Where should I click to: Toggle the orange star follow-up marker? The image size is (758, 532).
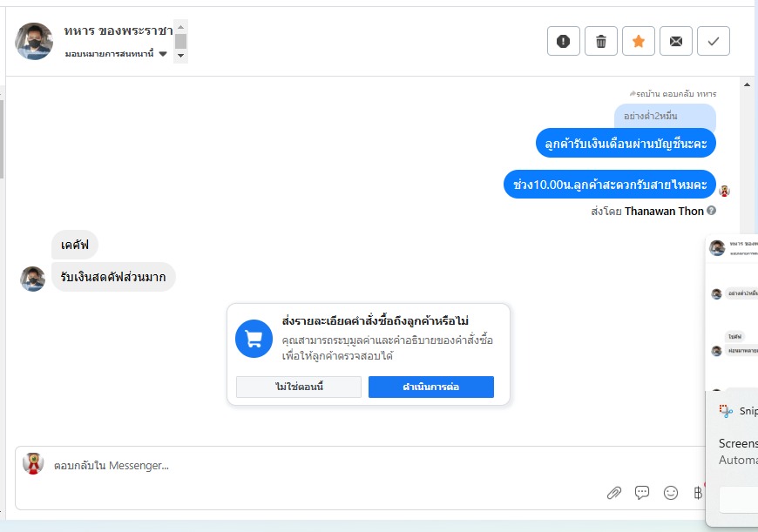click(x=638, y=41)
